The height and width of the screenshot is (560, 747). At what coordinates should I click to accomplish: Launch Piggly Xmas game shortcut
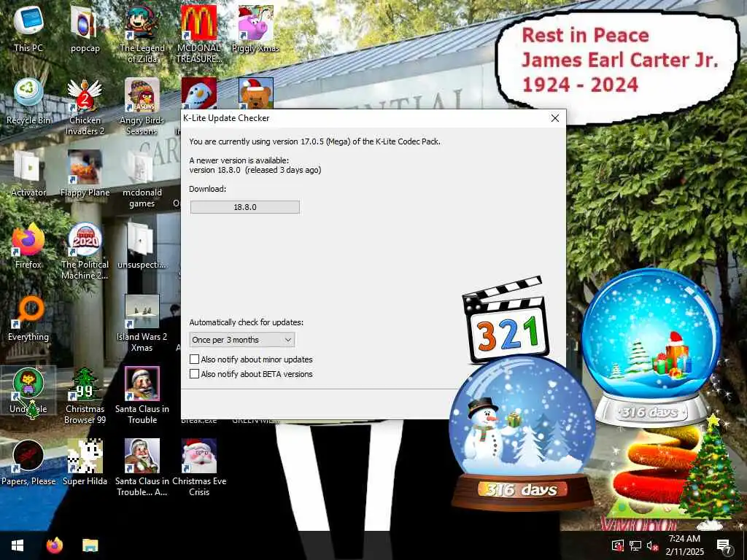point(255,28)
